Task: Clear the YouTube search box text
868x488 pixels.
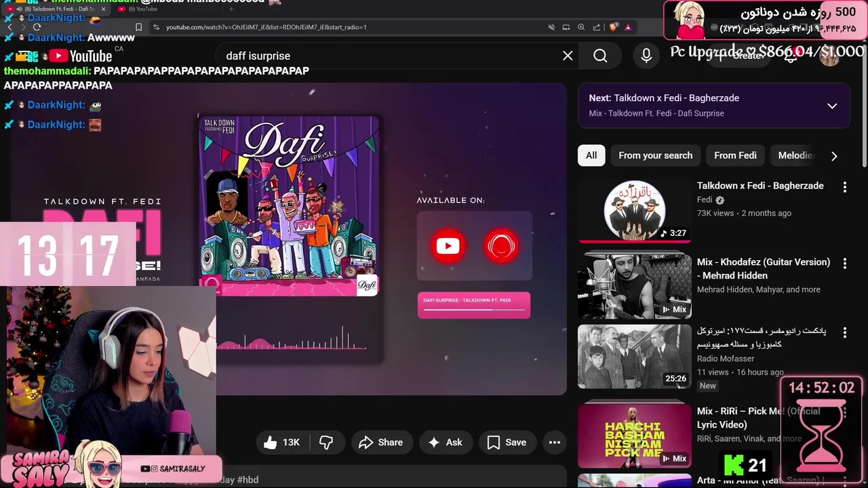Action: point(568,56)
